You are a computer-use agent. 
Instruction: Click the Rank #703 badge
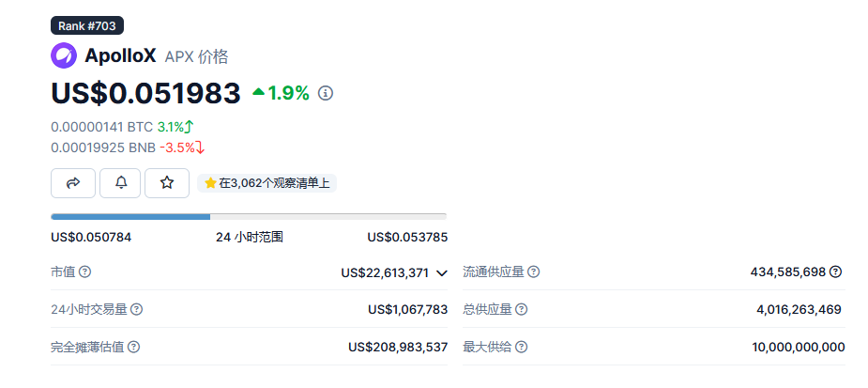pos(87,26)
